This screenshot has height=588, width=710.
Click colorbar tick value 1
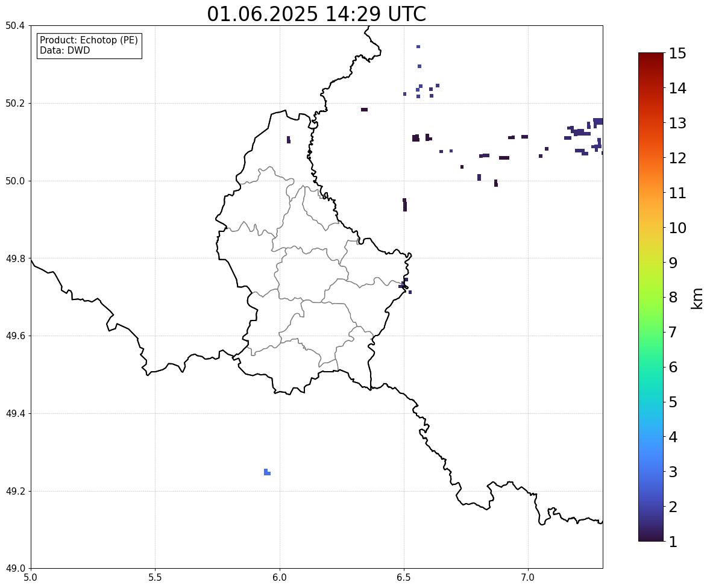pos(673,542)
